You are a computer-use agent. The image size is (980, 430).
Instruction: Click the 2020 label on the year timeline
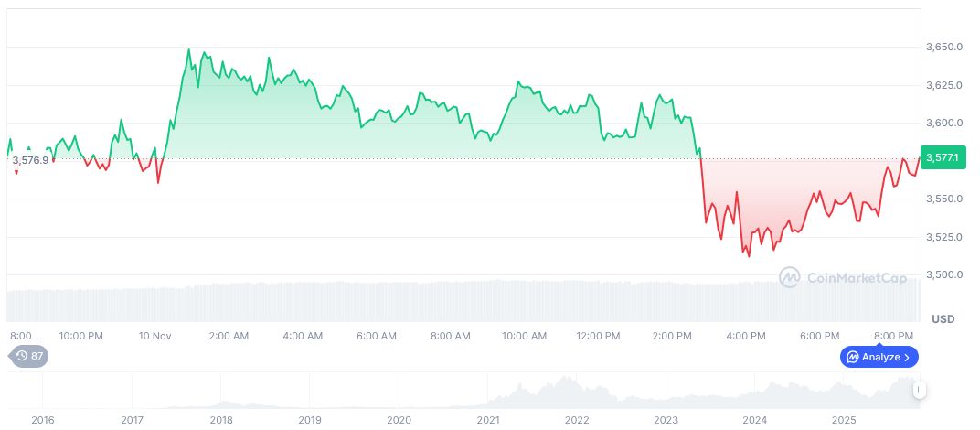click(399, 420)
